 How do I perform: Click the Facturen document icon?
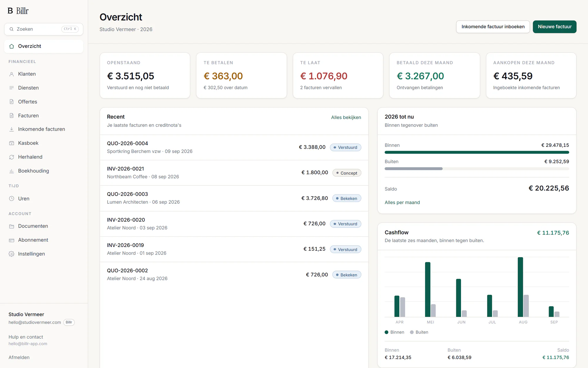(x=11, y=116)
